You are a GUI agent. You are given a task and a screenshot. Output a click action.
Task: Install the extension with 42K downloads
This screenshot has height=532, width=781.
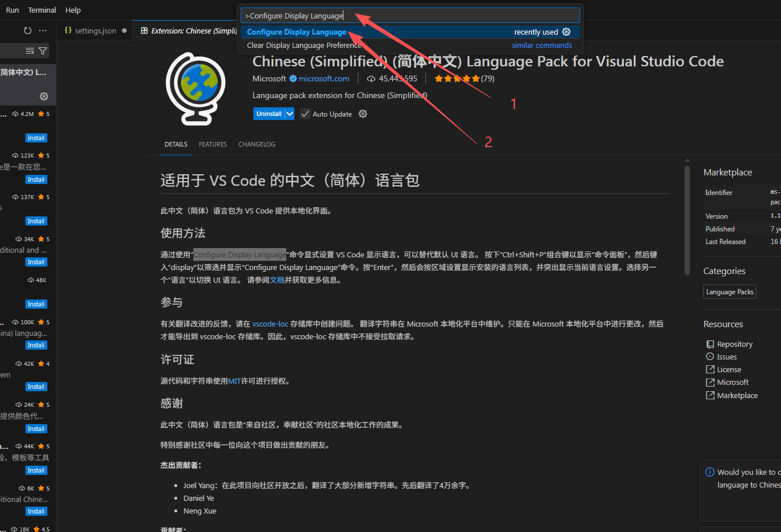(x=36, y=387)
